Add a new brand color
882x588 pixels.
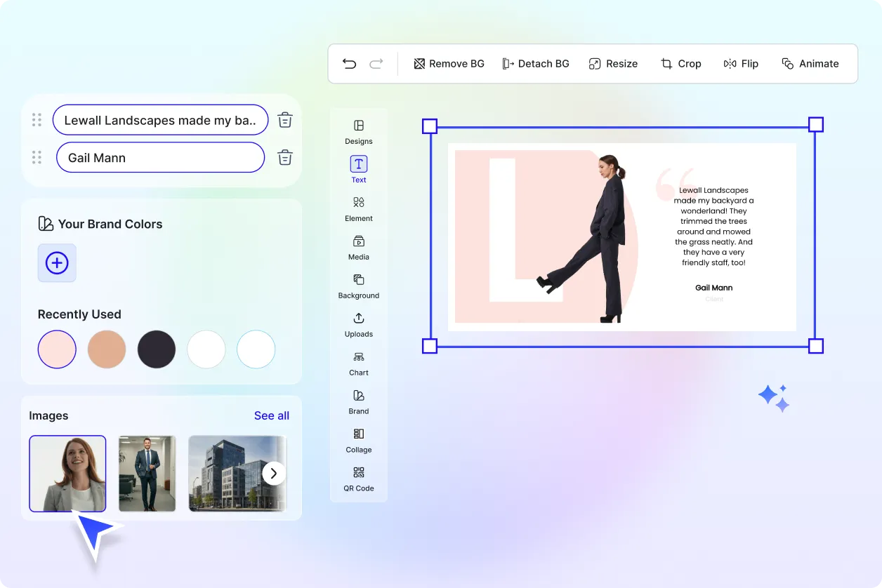57,263
